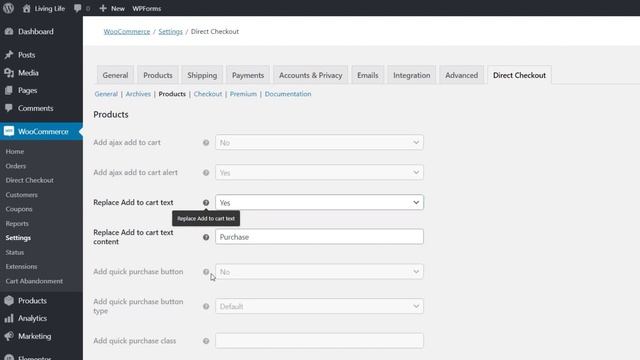Switch to the General settings tab
The image size is (640, 360).
(x=116, y=75)
